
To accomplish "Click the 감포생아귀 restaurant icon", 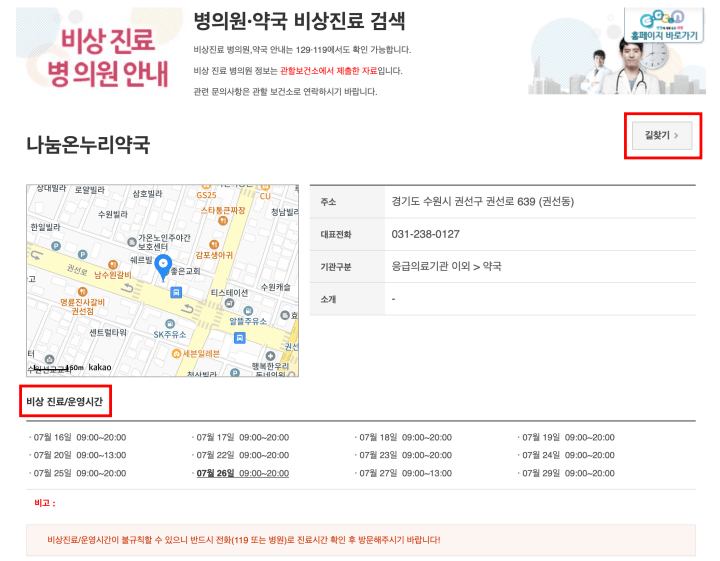I will 214,245.
